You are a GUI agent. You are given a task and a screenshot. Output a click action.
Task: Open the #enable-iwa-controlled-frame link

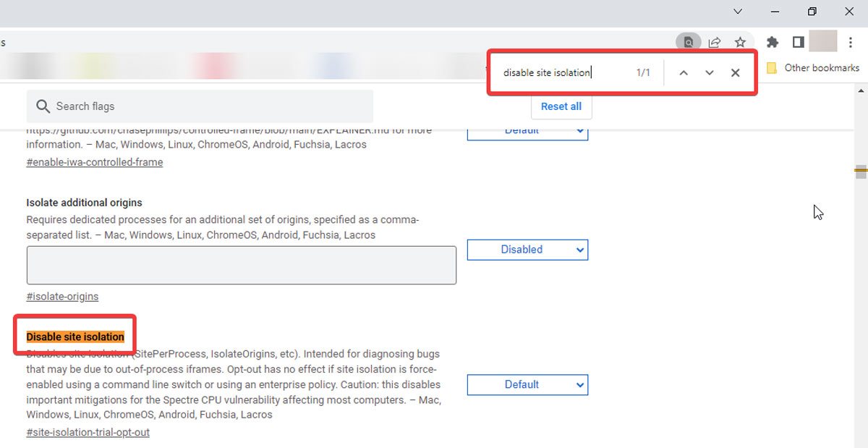94,162
